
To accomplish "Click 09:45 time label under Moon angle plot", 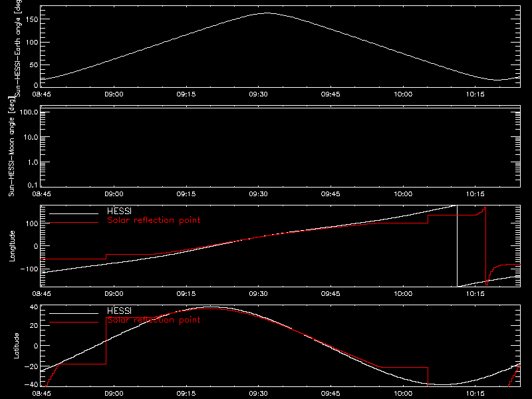I will (x=331, y=194).
